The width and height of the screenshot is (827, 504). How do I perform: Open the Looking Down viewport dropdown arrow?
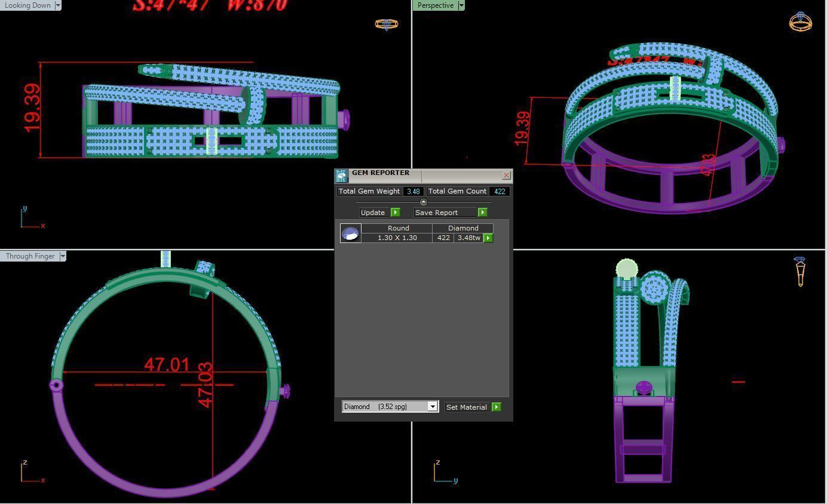[x=58, y=5]
